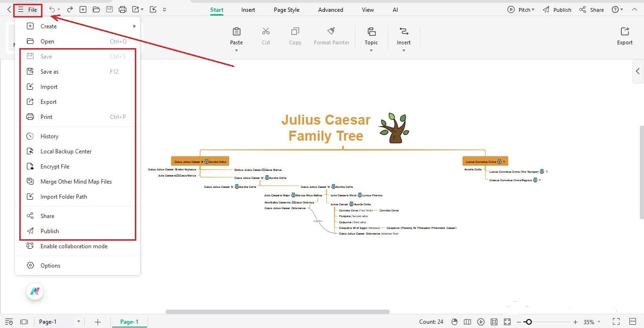Choose Import in File menu

coord(78,87)
